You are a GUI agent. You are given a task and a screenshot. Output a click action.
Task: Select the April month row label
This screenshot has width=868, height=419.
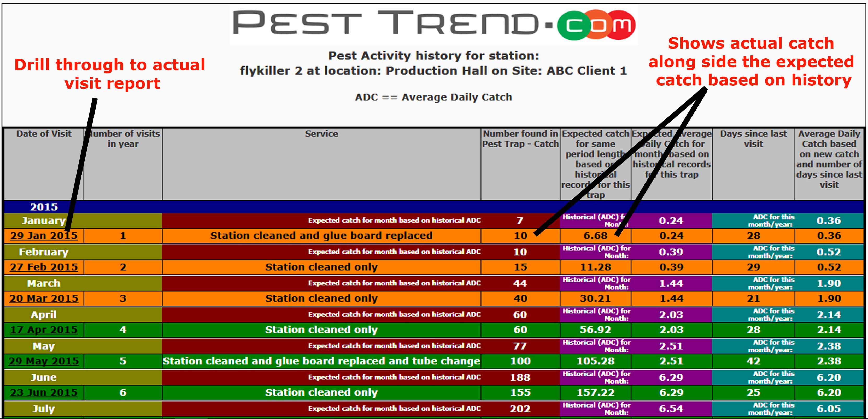(x=44, y=314)
